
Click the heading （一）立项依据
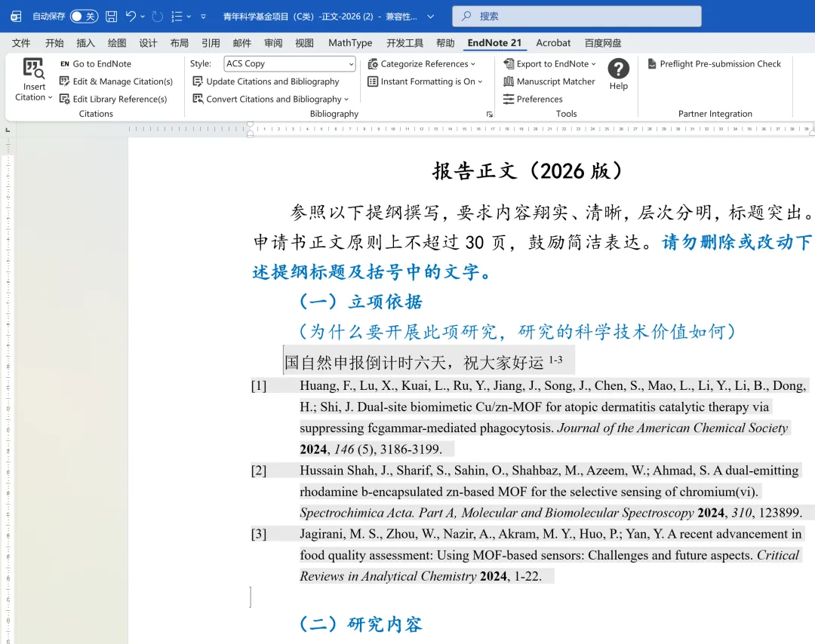(x=361, y=302)
